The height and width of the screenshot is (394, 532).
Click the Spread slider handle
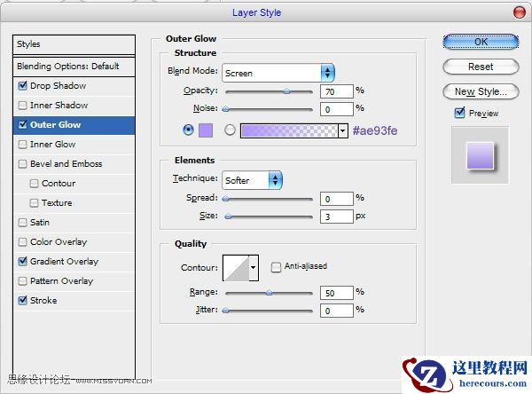[225, 199]
